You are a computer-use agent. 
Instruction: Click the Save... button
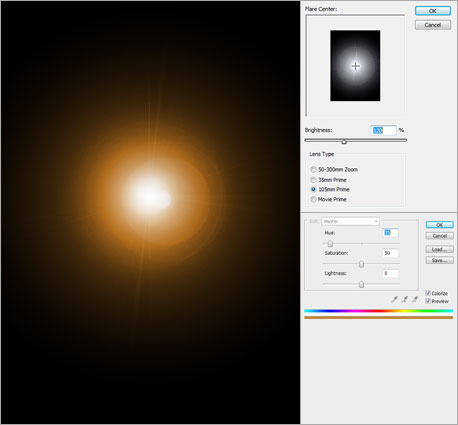click(x=439, y=260)
